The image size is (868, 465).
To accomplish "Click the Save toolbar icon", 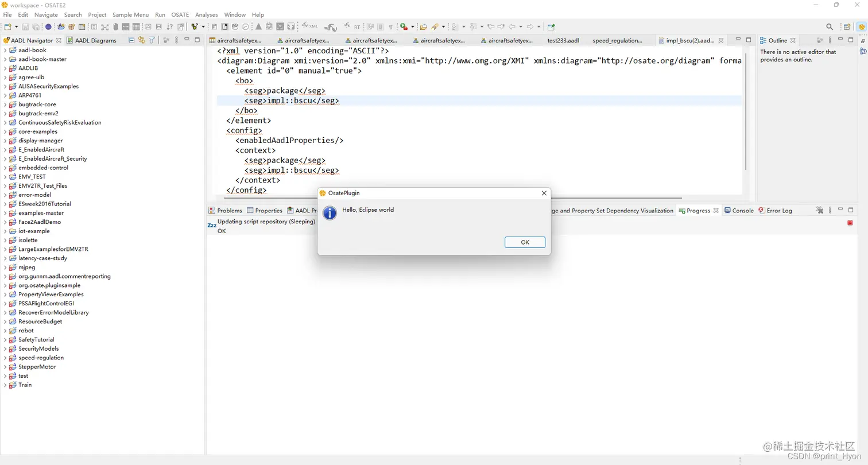I will (25, 26).
